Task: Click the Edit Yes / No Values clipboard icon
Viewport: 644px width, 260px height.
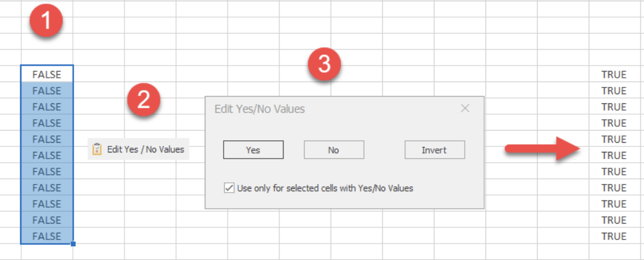Action: tap(97, 149)
